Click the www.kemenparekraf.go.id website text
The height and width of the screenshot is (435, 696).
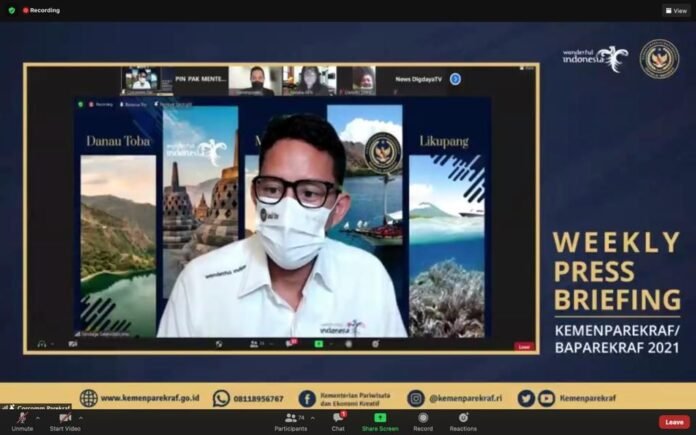tap(150, 398)
